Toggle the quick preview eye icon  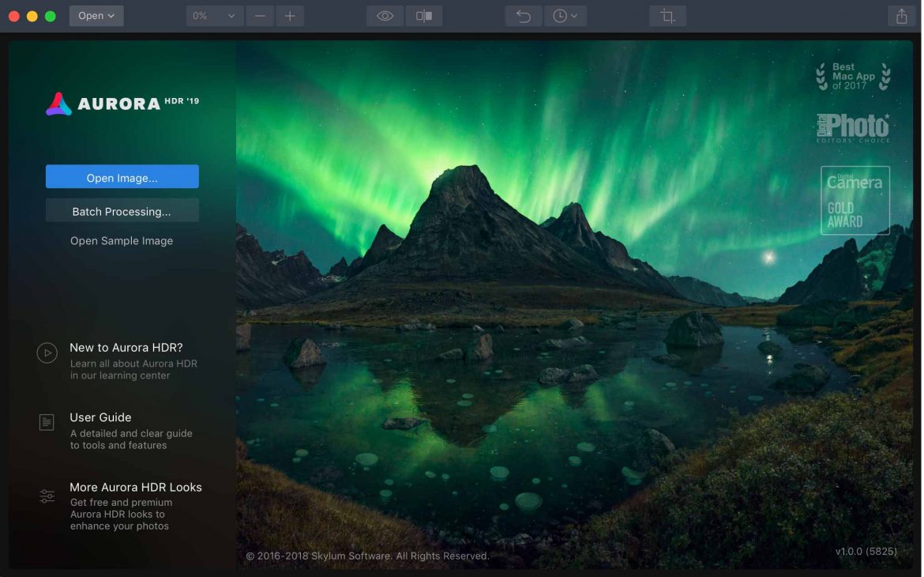(385, 16)
